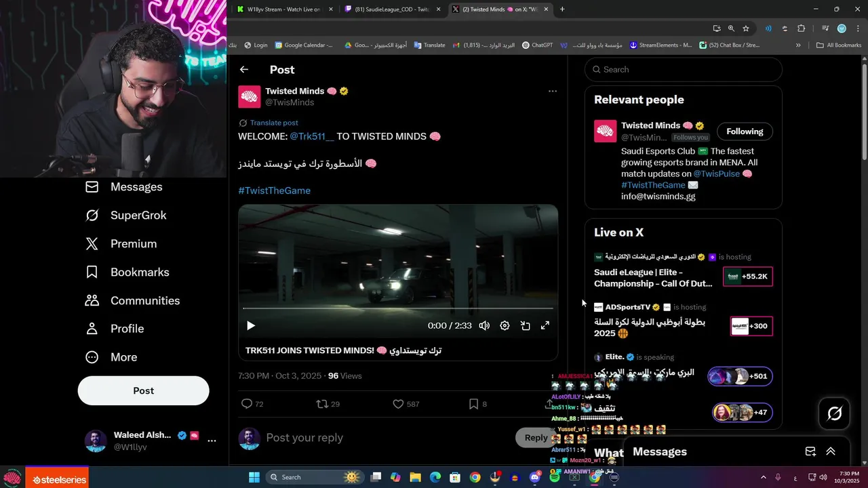Seek on the video progress bar

398,308
